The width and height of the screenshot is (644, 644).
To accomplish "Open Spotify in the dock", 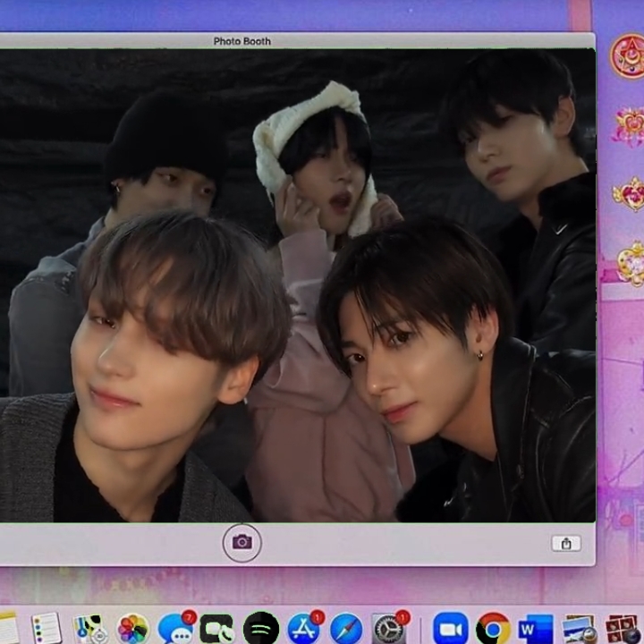I will point(261,628).
